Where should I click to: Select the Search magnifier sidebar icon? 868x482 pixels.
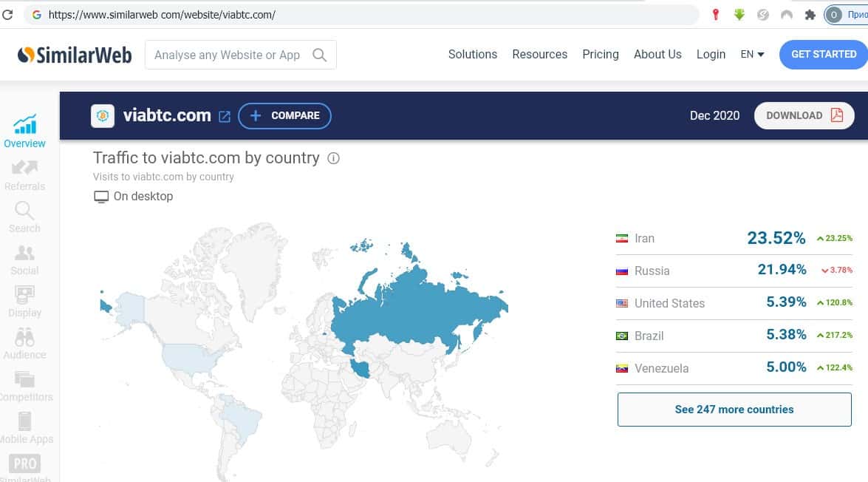point(24,211)
